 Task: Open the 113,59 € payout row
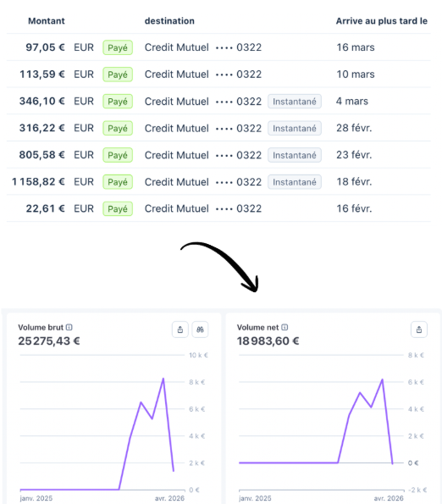point(218,75)
